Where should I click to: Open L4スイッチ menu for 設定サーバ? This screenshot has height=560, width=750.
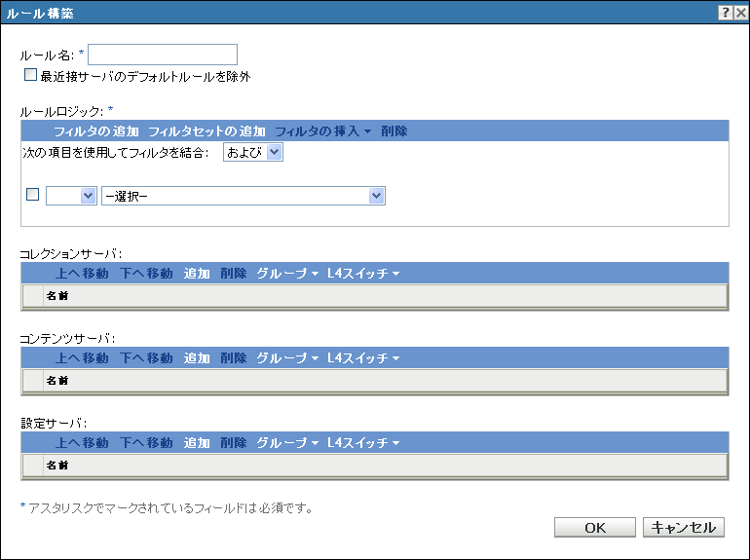363,442
